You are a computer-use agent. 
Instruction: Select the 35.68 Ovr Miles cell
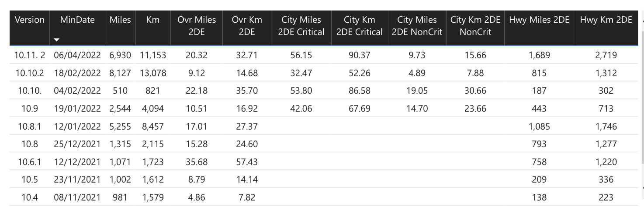click(x=197, y=162)
